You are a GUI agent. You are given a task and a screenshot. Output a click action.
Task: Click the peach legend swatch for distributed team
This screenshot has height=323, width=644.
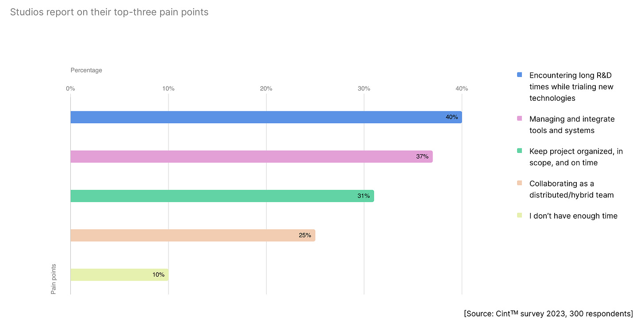point(520,183)
